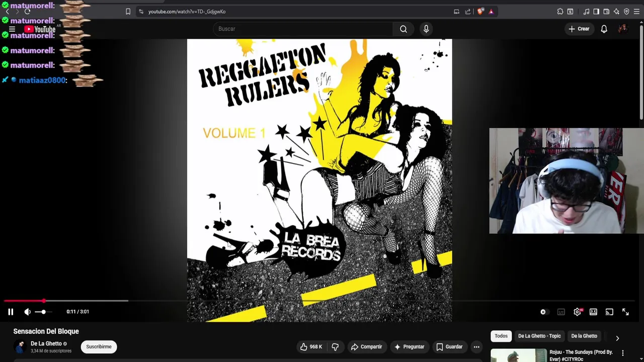This screenshot has height=362, width=644.
Task: Open the notifications bell
Action: click(x=604, y=29)
